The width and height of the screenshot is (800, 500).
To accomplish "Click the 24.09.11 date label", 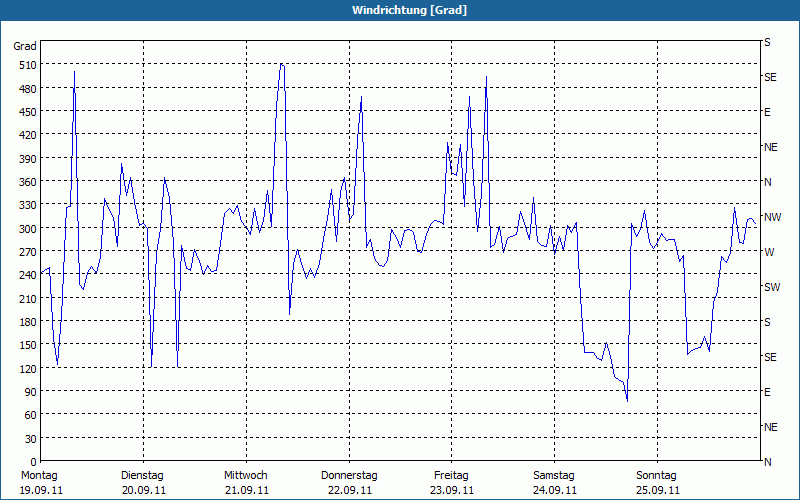I will (555, 490).
